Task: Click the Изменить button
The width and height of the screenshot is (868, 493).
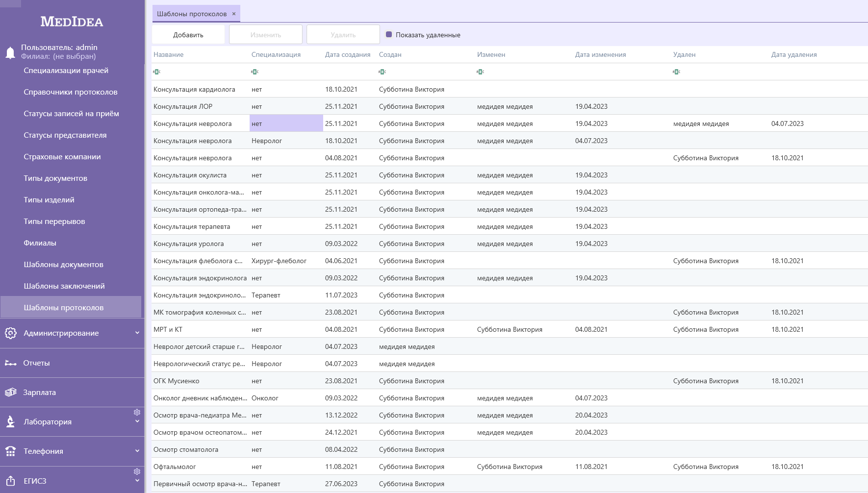Action: 266,34
